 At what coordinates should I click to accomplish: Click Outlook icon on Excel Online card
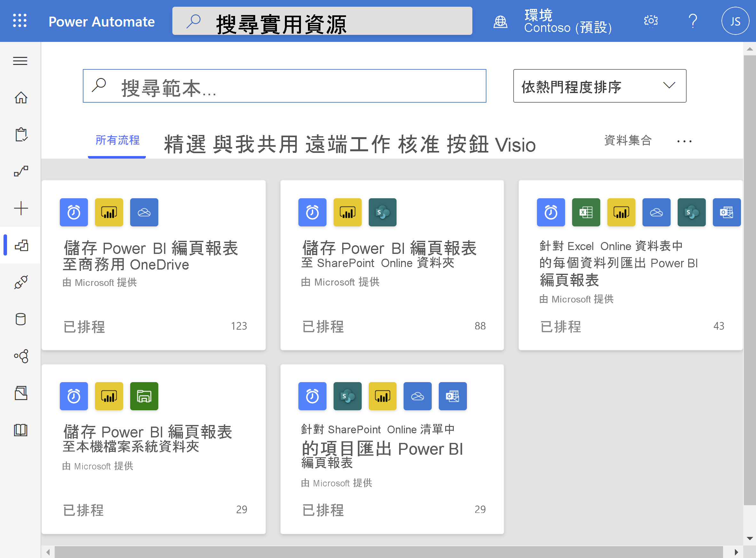click(x=727, y=212)
